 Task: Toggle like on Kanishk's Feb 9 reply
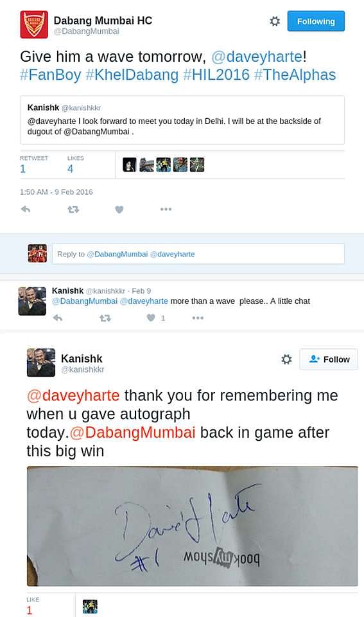coord(152,317)
